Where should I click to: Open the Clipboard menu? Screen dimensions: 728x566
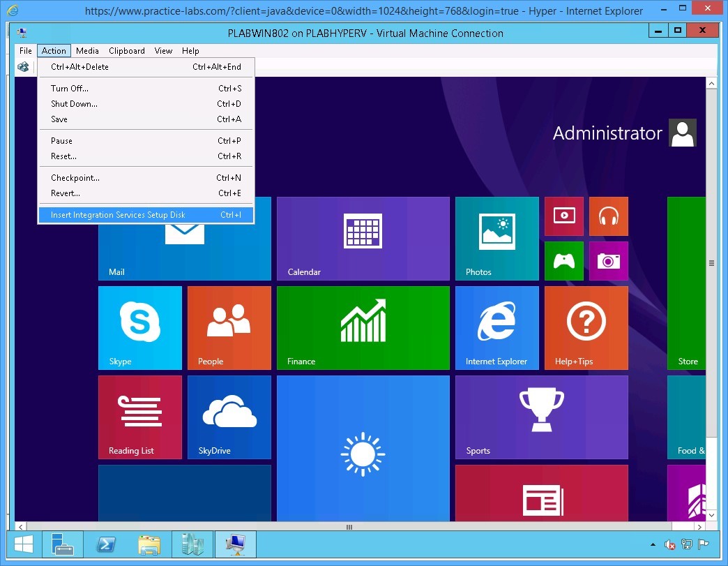126,50
